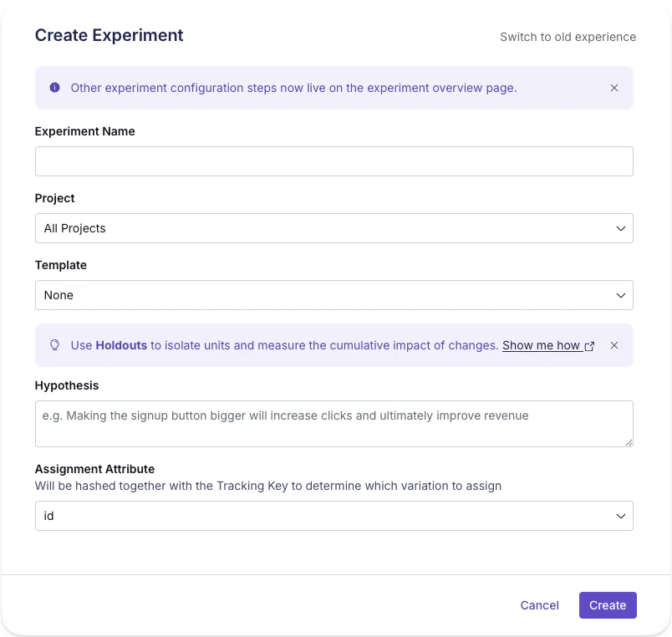Viewport: 672px width, 637px height.
Task: Click inside the Hypothesis text area
Action: coord(333,424)
